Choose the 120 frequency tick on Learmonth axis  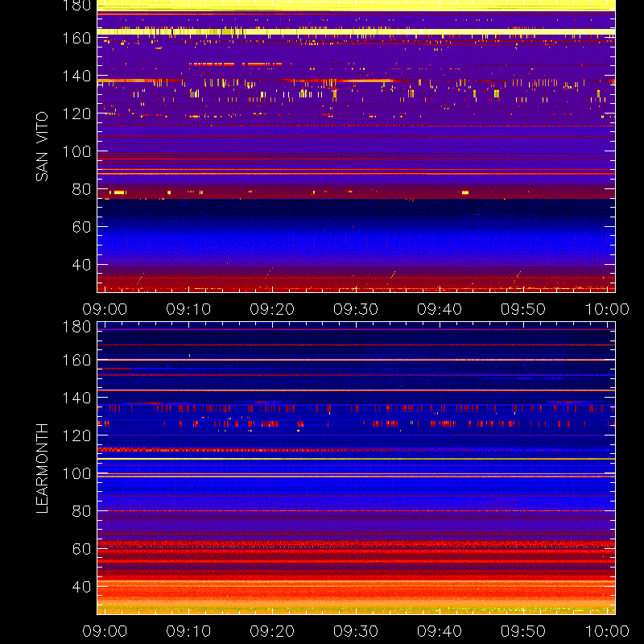76,436
